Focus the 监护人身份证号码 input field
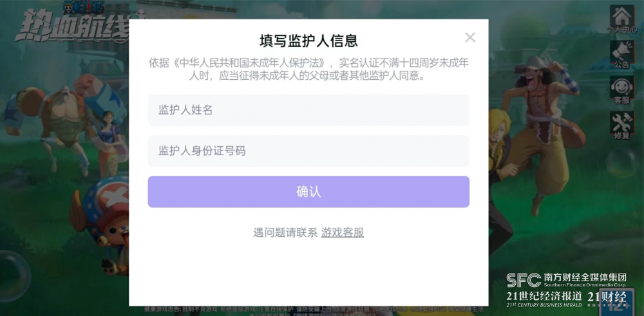 (x=308, y=151)
